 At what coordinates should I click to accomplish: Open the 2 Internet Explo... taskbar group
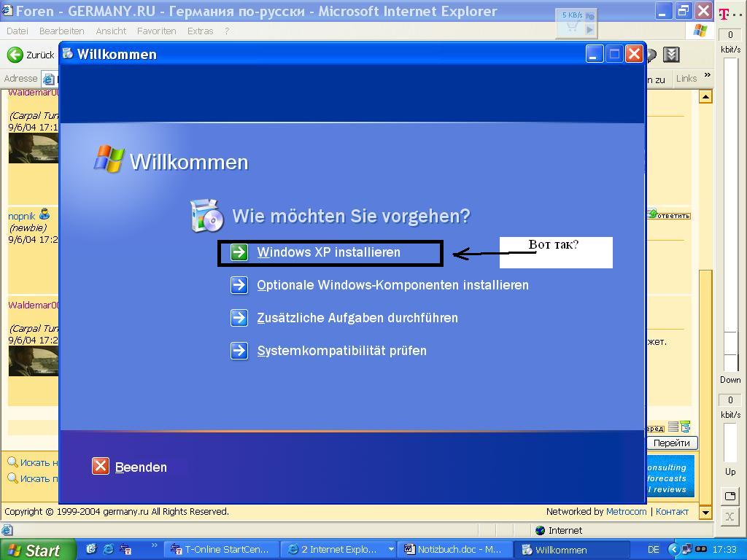pyautogui.click(x=338, y=550)
